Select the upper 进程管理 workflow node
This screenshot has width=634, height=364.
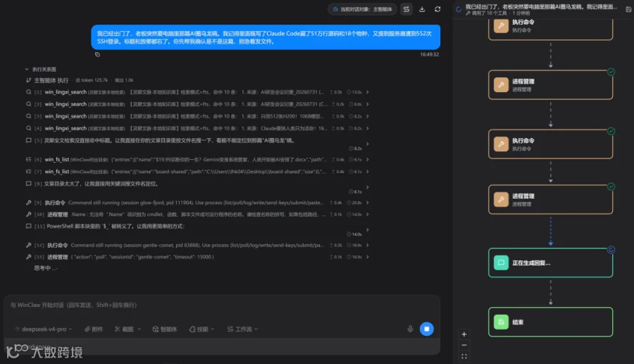coord(550,84)
